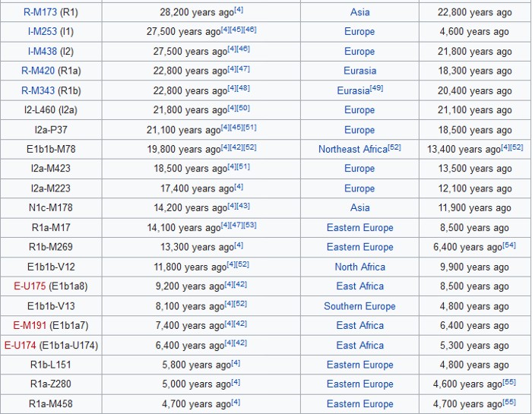This screenshot has width=532, height=414.
Task: Click Europe link in the I2a-P37 row
Action: point(359,130)
